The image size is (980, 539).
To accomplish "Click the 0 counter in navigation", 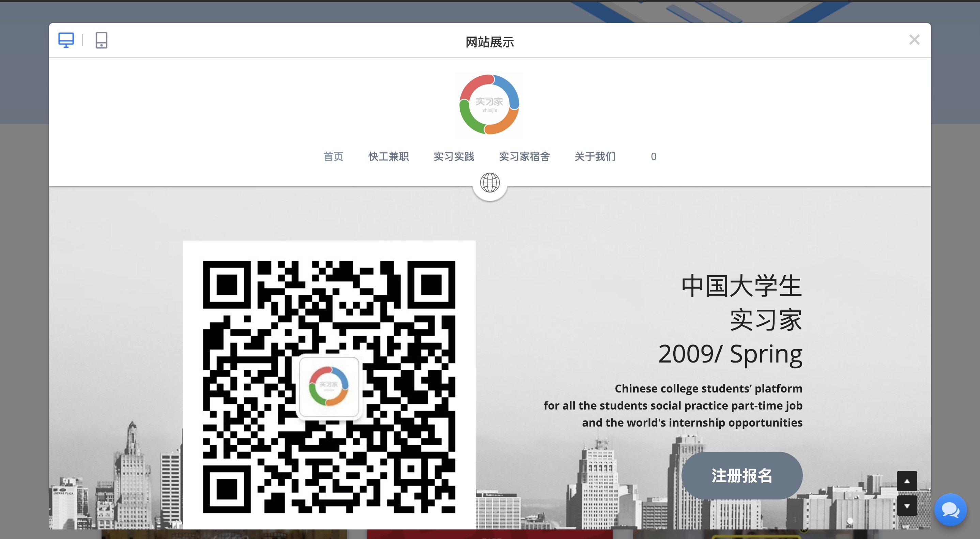I will point(653,156).
